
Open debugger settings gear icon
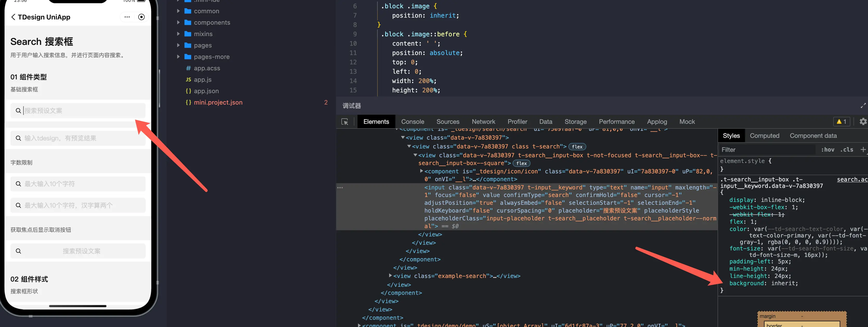pos(863,122)
